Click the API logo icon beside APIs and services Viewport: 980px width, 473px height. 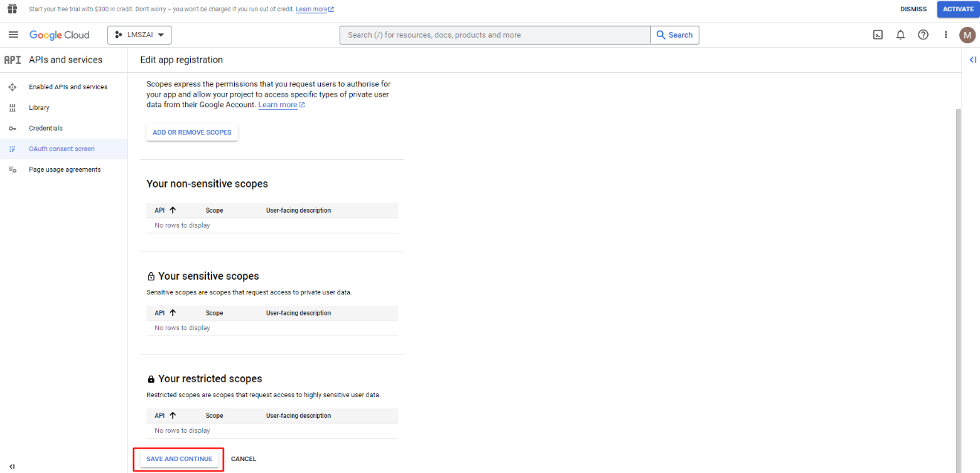tap(13, 59)
